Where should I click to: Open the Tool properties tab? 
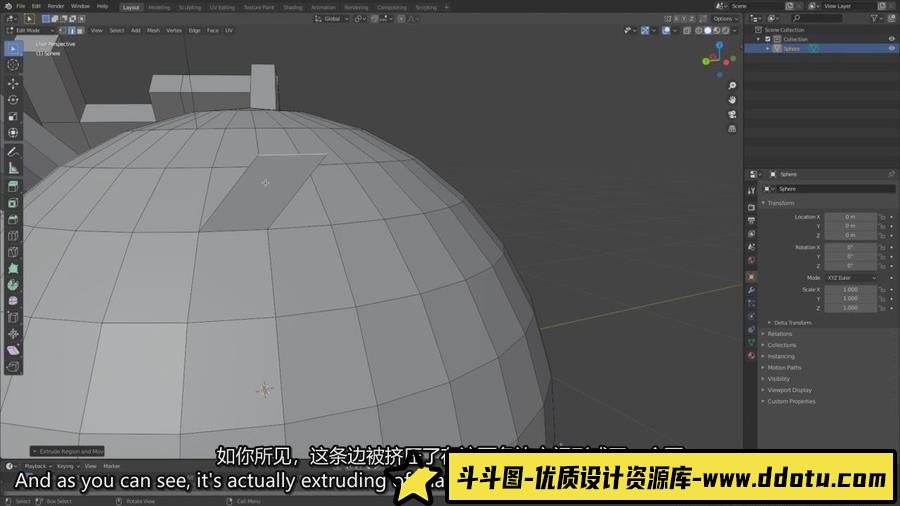(751, 190)
